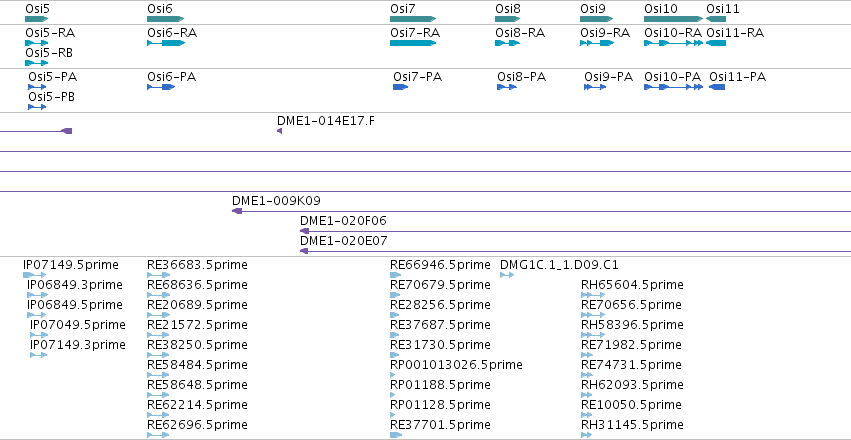Click the RP001013026.5prime label
This screenshot has width=851, height=440.
click(x=456, y=365)
